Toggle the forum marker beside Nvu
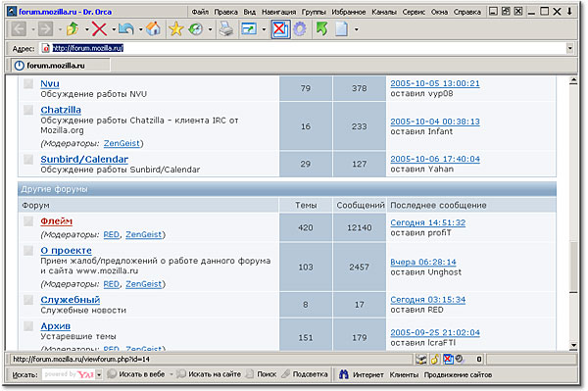 pyautogui.click(x=28, y=83)
